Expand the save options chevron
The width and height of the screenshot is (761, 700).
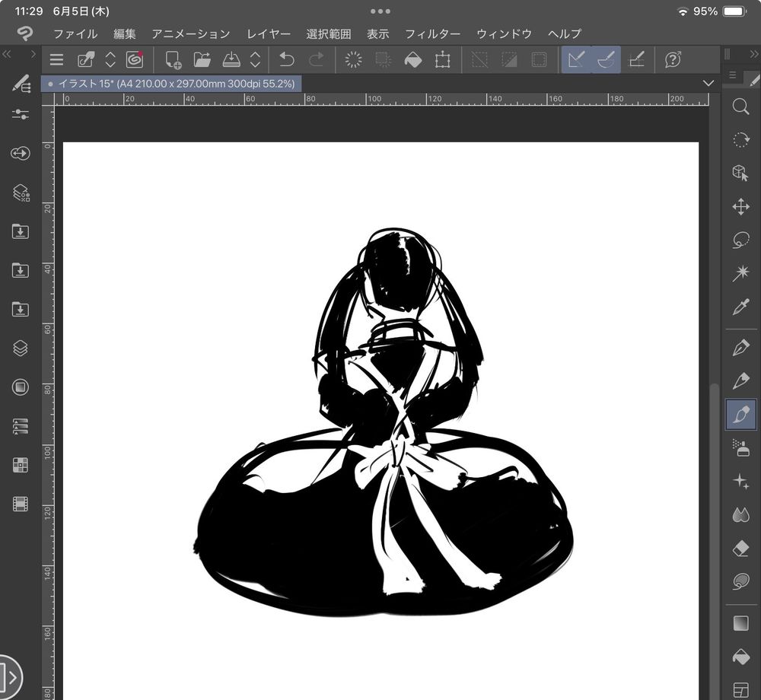pyautogui.click(x=256, y=59)
